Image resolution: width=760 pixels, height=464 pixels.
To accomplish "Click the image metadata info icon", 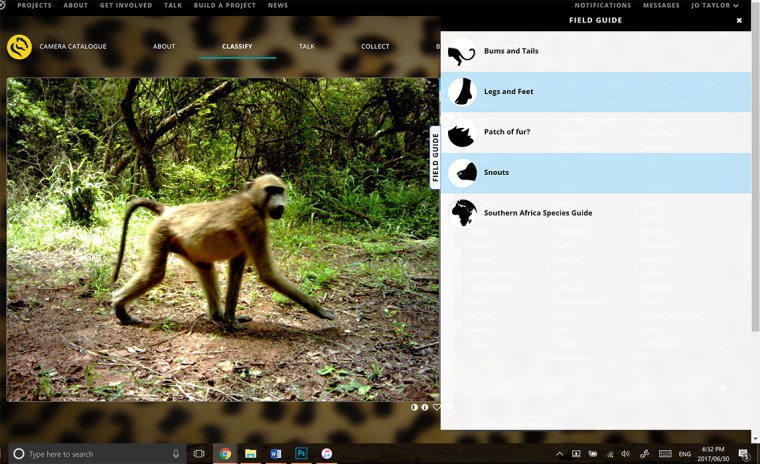I will (425, 407).
